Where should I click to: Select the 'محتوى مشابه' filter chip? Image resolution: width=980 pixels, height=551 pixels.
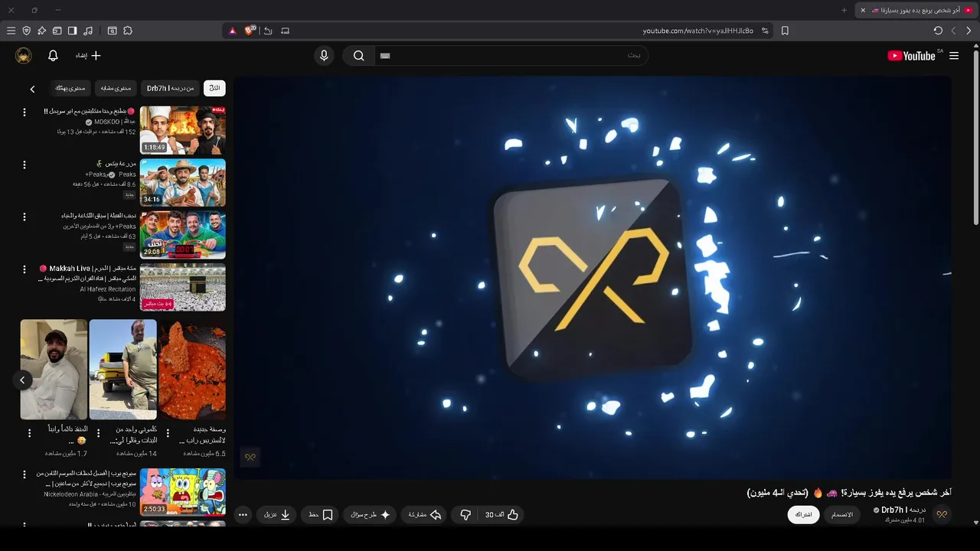[x=116, y=88]
